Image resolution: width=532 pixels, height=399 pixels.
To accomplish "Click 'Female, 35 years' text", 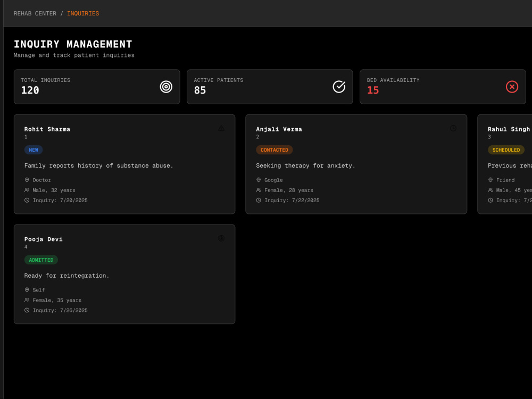I will [x=57, y=300].
